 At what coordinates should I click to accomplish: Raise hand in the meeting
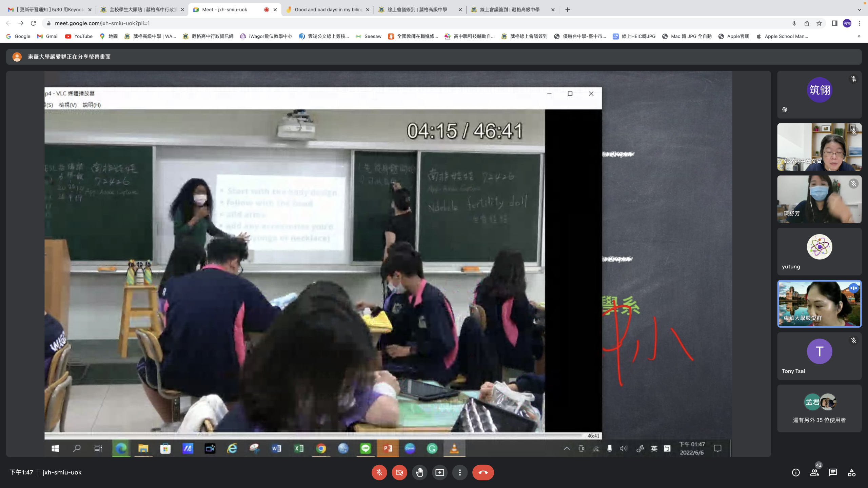pos(419,472)
